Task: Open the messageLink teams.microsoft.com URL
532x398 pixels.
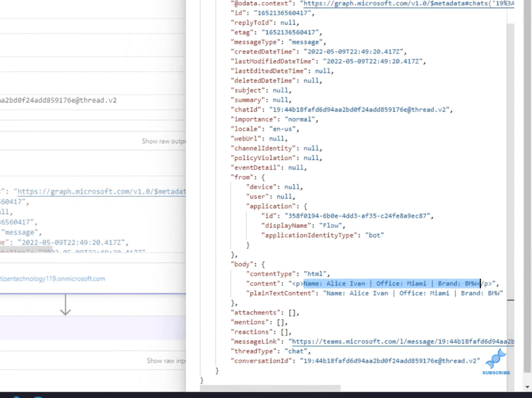Action: coord(403,341)
